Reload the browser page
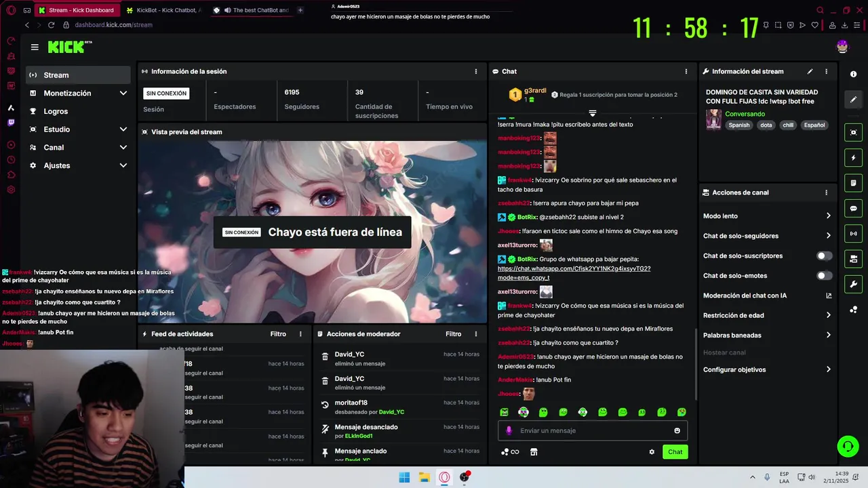Image resolution: width=868 pixels, height=488 pixels. pyautogui.click(x=51, y=25)
